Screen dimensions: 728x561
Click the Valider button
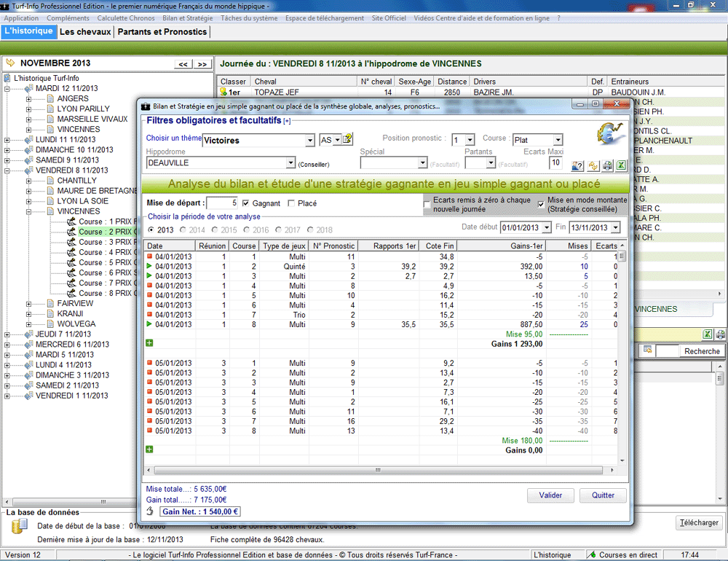click(x=550, y=495)
